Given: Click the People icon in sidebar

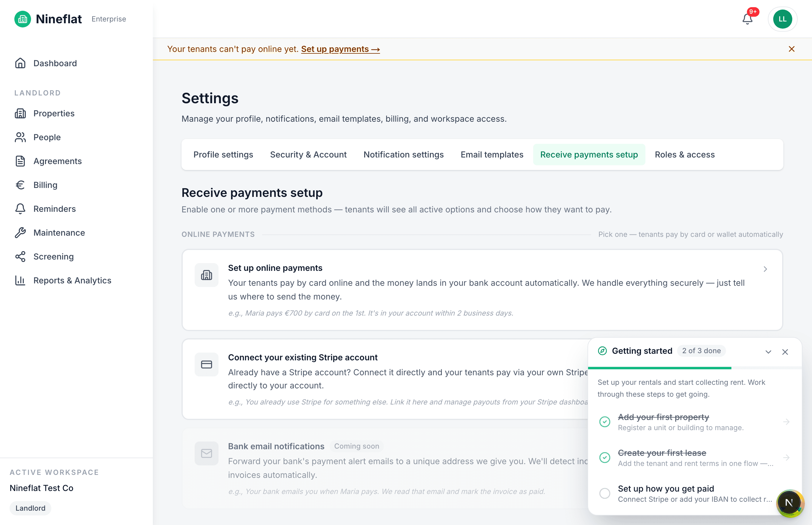Looking at the screenshot, I should click(x=21, y=137).
